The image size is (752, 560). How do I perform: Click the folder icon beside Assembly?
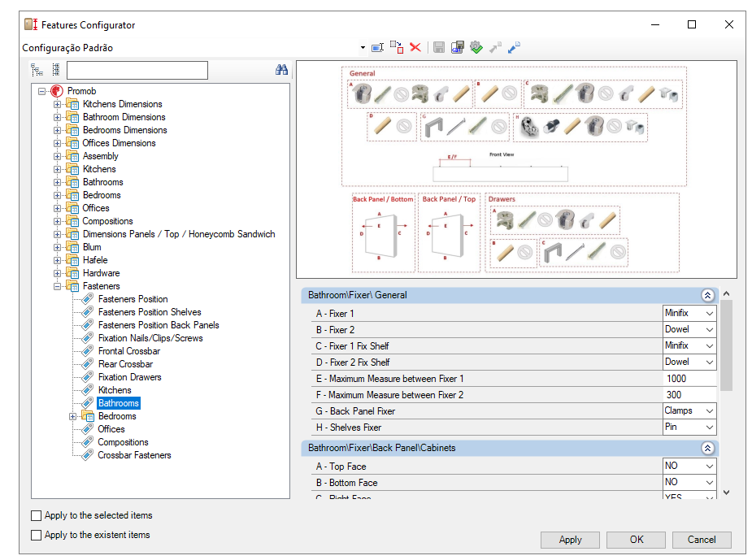point(72,156)
